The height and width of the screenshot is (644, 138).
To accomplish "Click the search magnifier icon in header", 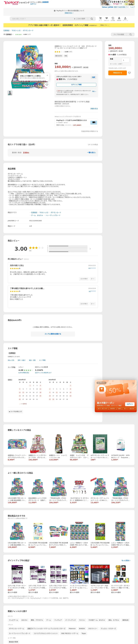I will 92,19.
